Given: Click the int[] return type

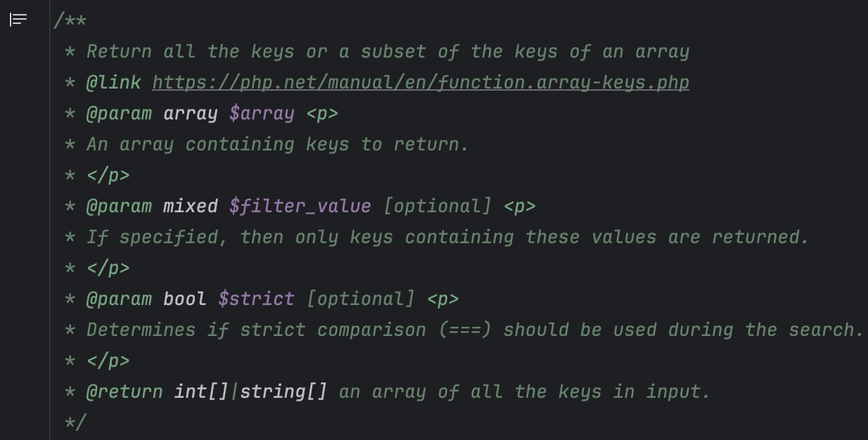Looking at the screenshot, I should coord(201,392).
